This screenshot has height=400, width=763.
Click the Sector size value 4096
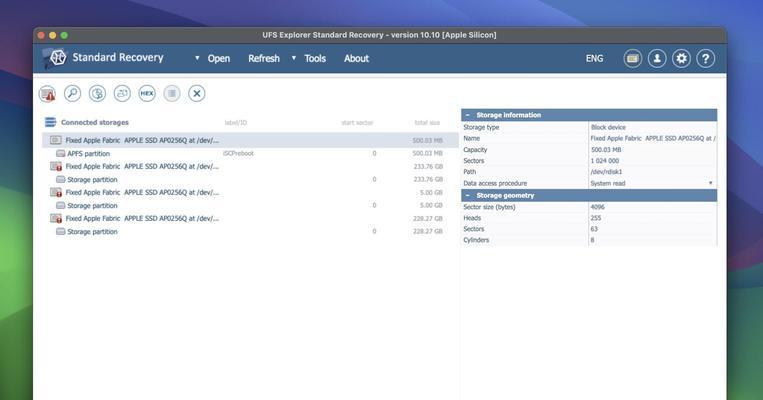598,207
